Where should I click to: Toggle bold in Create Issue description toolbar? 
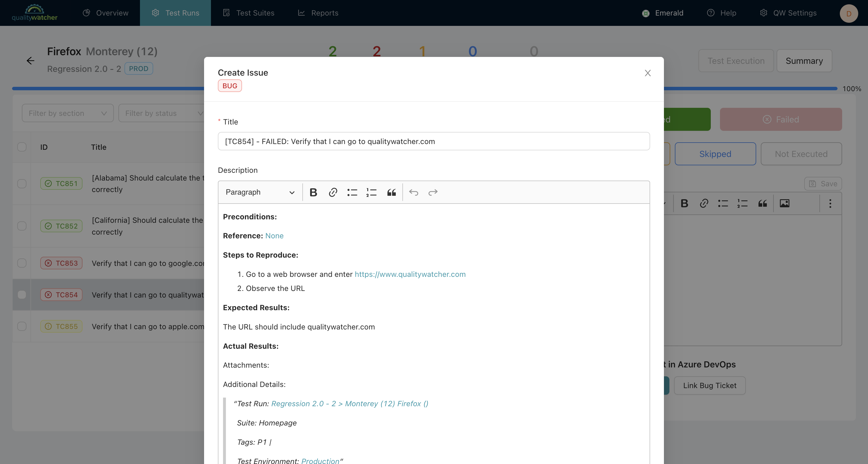(x=313, y=192)
